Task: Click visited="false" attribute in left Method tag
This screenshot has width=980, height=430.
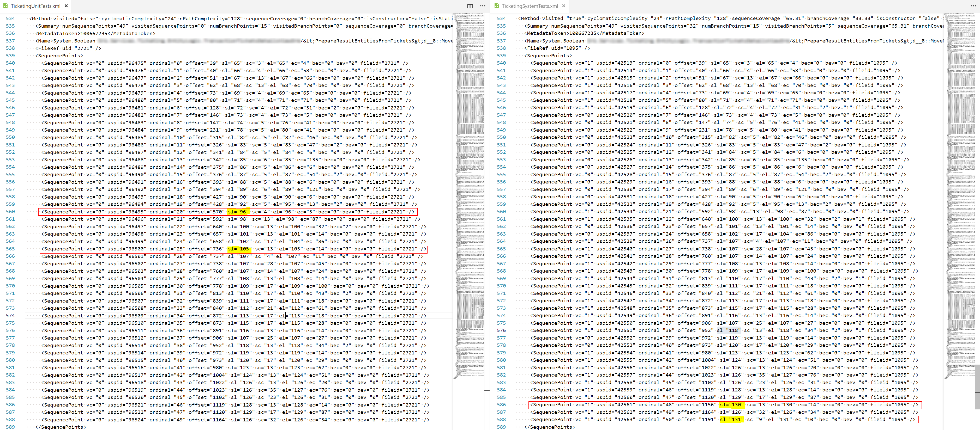Action: [x=75, y=19]
